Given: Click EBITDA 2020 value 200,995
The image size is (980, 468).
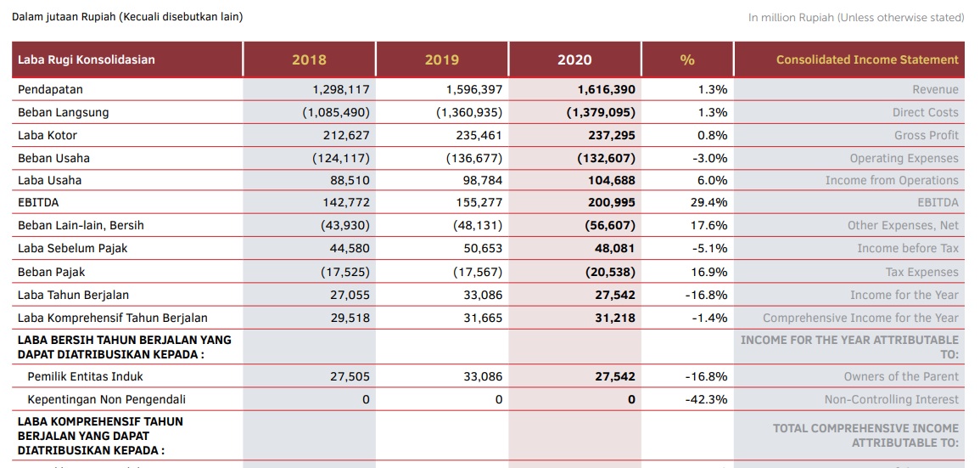Looking at the screenshot, I should click(x=612, y=203).
